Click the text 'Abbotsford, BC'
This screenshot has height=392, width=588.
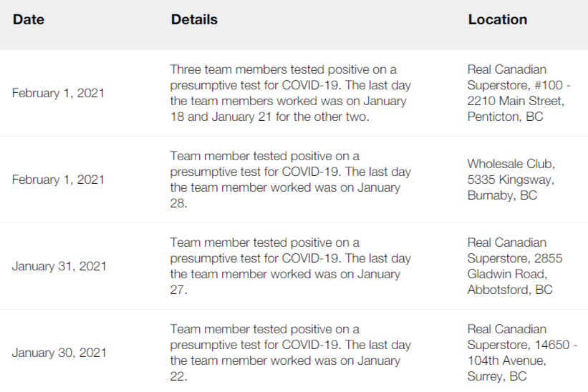(x=510, y=290)
